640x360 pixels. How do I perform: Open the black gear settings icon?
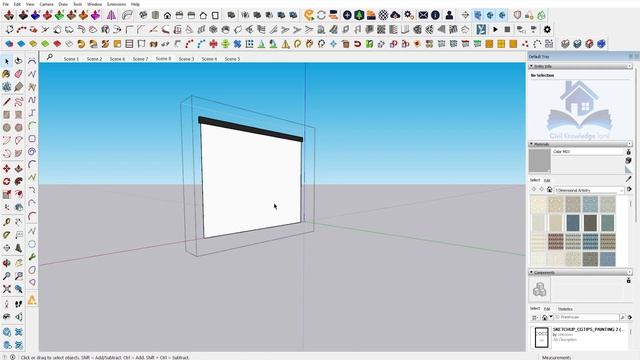(547, 29)
